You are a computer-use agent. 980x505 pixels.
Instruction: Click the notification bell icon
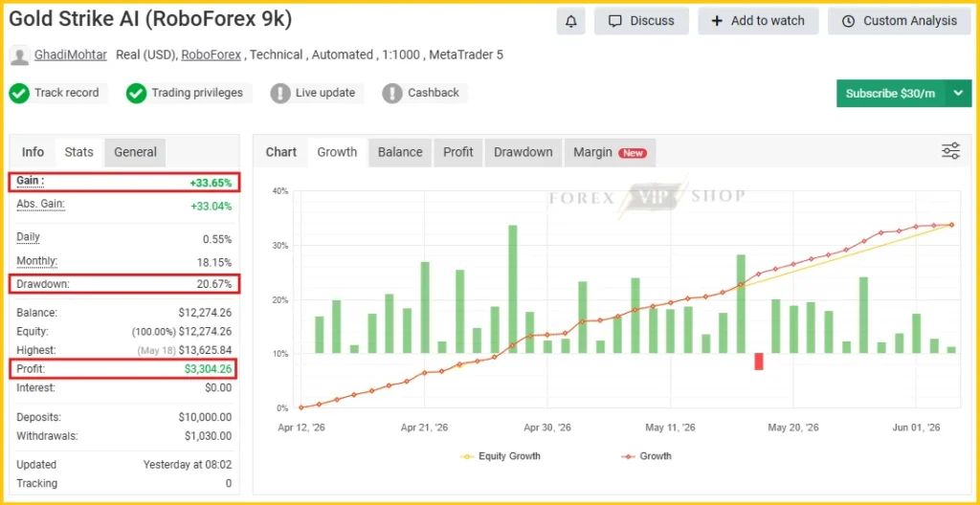point(570,21)
